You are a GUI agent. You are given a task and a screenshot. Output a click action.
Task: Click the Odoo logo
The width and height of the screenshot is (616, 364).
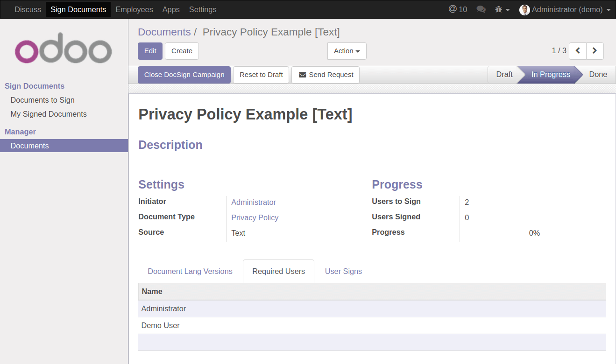(64, 48)
